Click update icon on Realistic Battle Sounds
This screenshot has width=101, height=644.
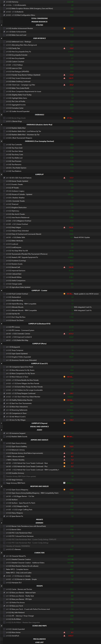tap(64, 436)
